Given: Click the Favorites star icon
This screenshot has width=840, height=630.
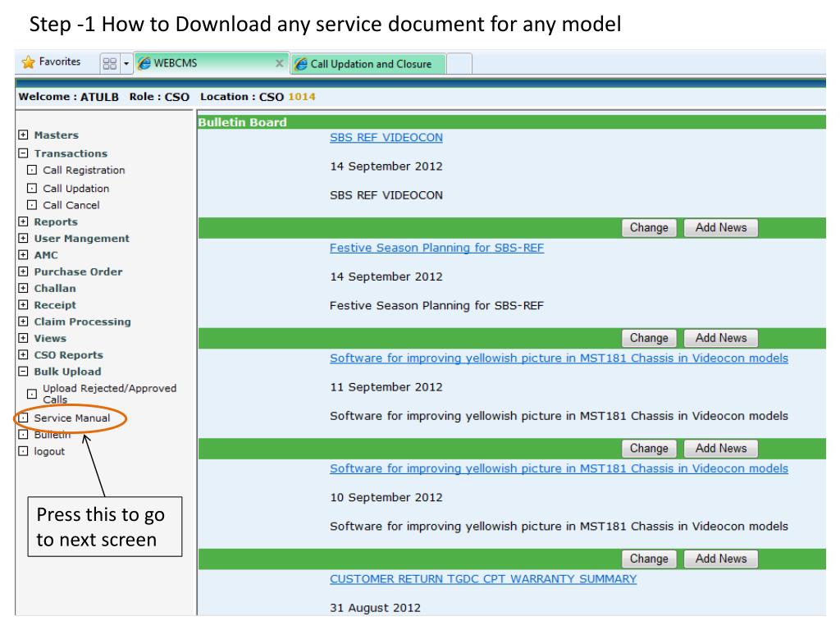Looking at the screenshot, I should [29, 62].
